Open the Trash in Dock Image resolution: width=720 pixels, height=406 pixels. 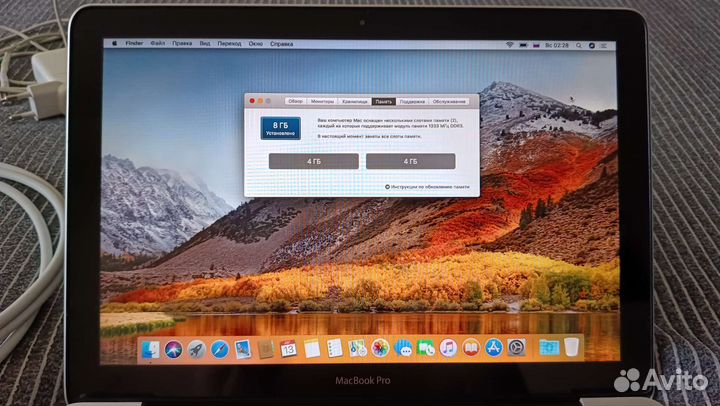pyautogui.click(x=572, y=347)
